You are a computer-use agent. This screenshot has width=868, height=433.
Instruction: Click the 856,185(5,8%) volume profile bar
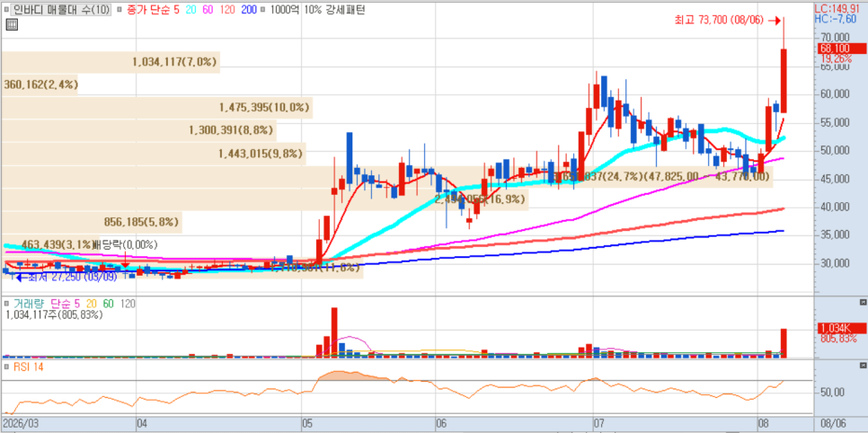92,222
